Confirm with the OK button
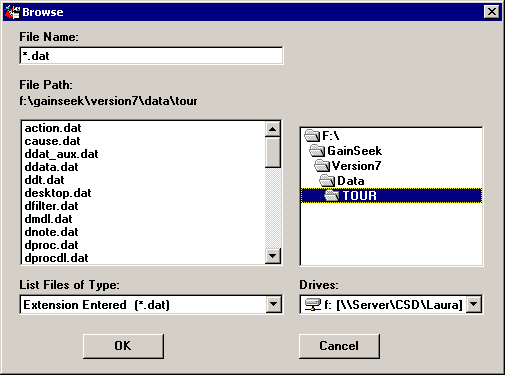 coord(123,346)
